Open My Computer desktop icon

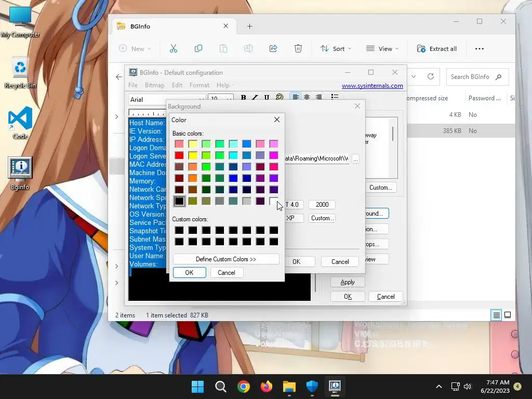coord(20,22)
